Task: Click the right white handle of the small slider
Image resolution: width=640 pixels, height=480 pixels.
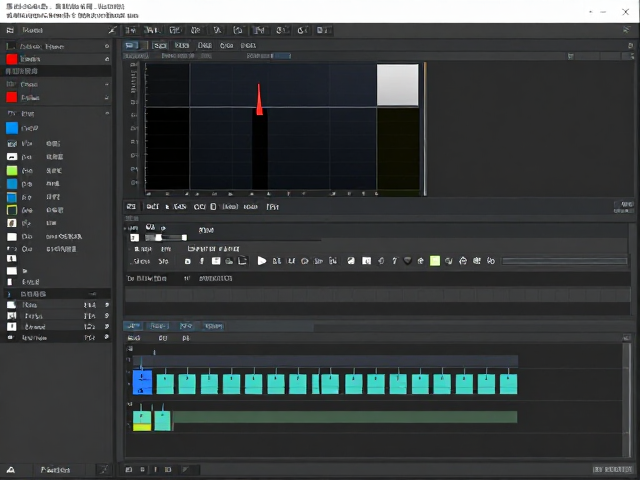Action: tap(184, 238)
